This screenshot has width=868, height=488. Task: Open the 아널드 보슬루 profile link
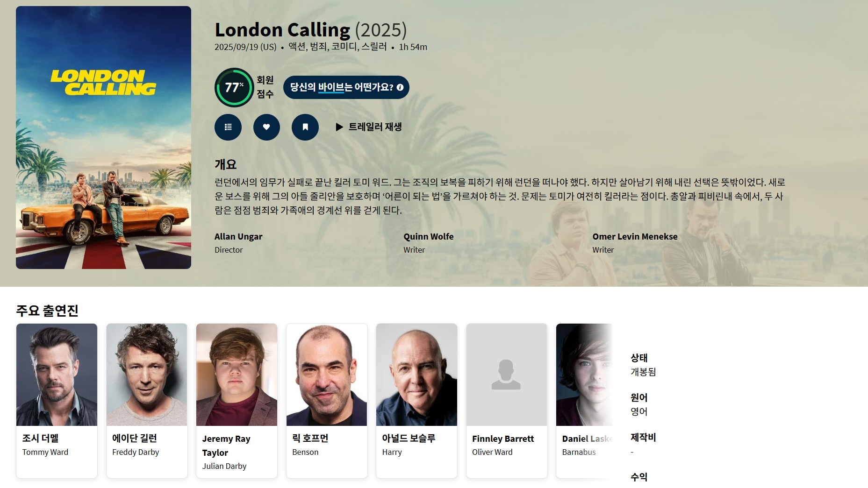click(x=409, y=438)
